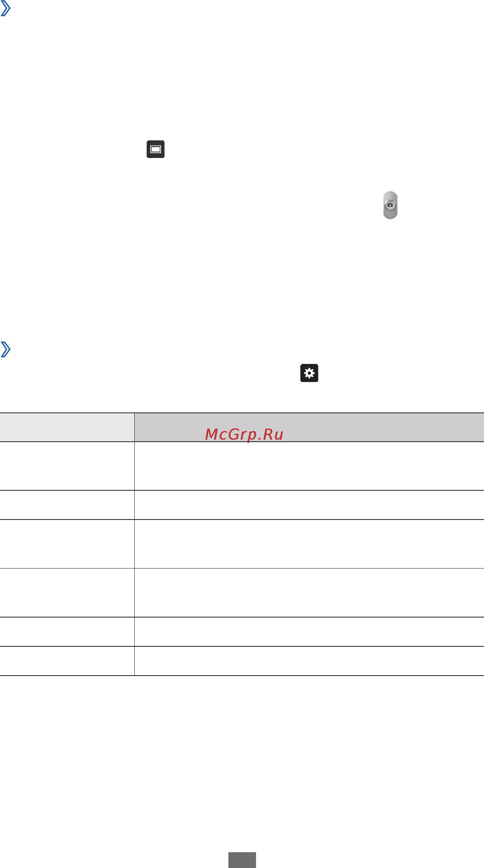The height and width of the screenshot is (868, 484).
Task: Select the second table row's wide right cell
Action: click(x=309, y=505)
